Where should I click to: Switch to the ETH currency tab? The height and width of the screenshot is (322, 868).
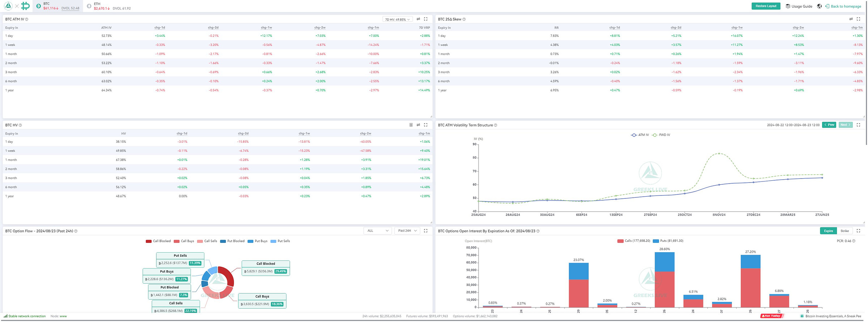(109, 6)
